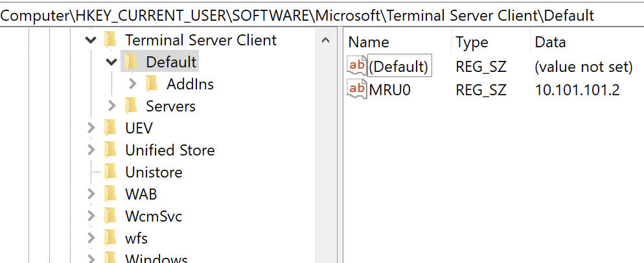
Task: Select the Unistore key
Action: (154, 172)
